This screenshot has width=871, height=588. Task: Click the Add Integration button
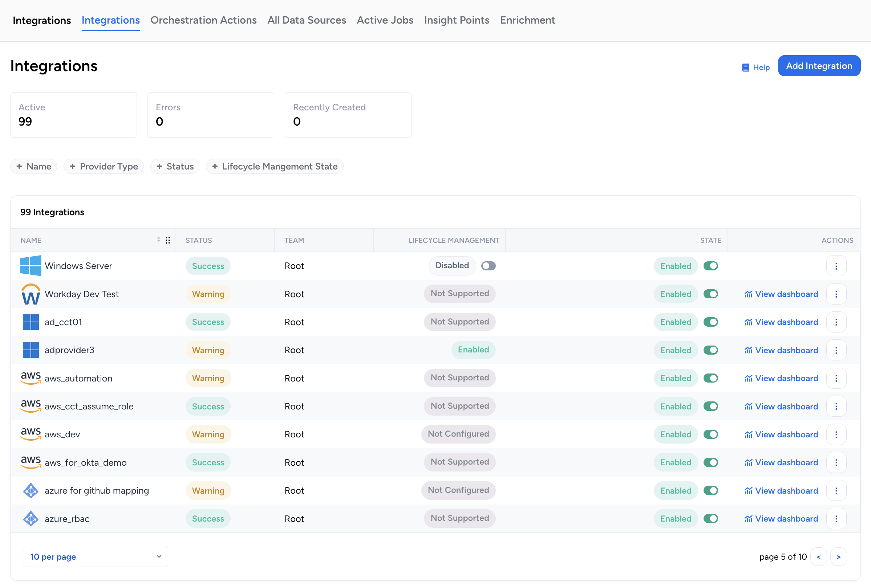819,66
